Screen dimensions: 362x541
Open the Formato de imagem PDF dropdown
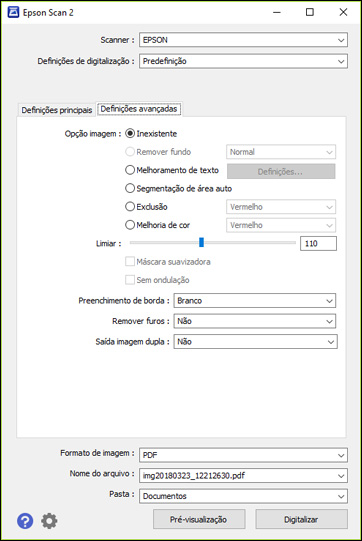coord(243,455)
